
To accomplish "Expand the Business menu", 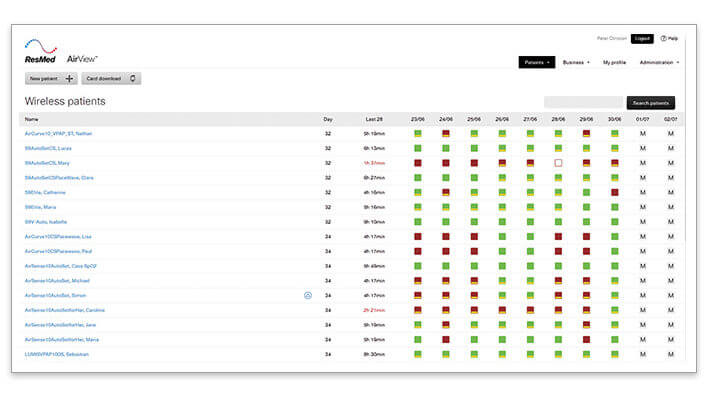I will (576, 63).
